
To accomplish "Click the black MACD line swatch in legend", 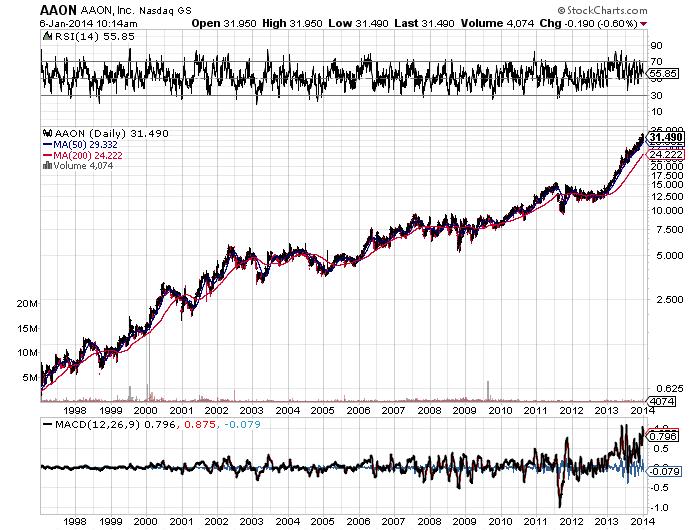I will point(47,424).
